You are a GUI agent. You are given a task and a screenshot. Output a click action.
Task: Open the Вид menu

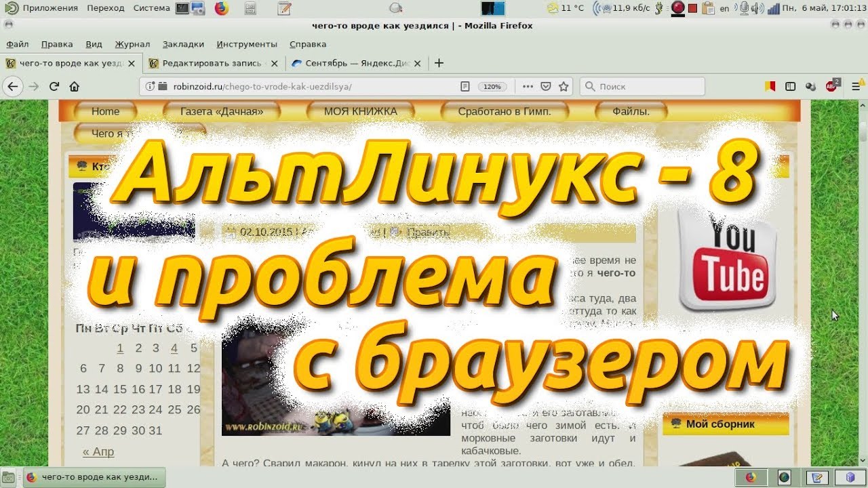coord(94,44)
